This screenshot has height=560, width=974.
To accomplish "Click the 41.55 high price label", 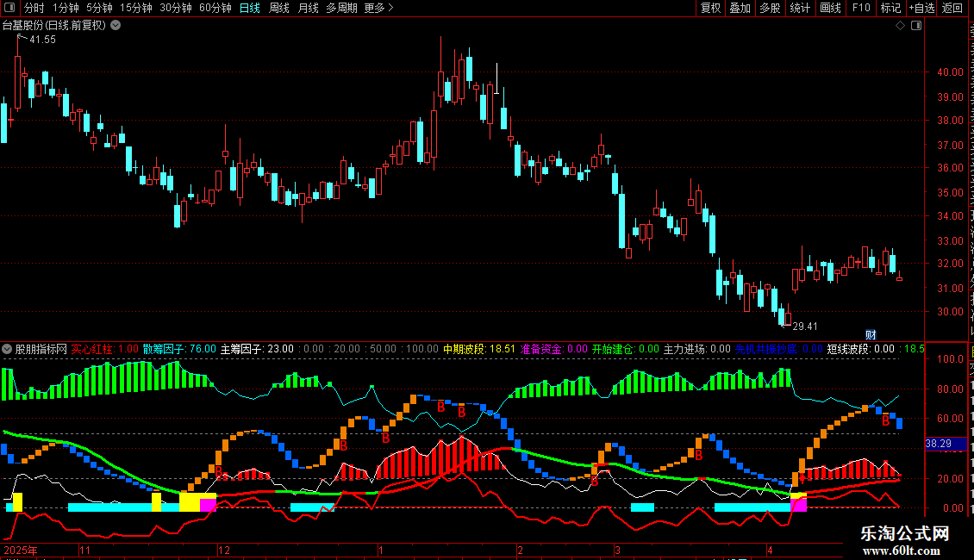I will coord(42,39).
